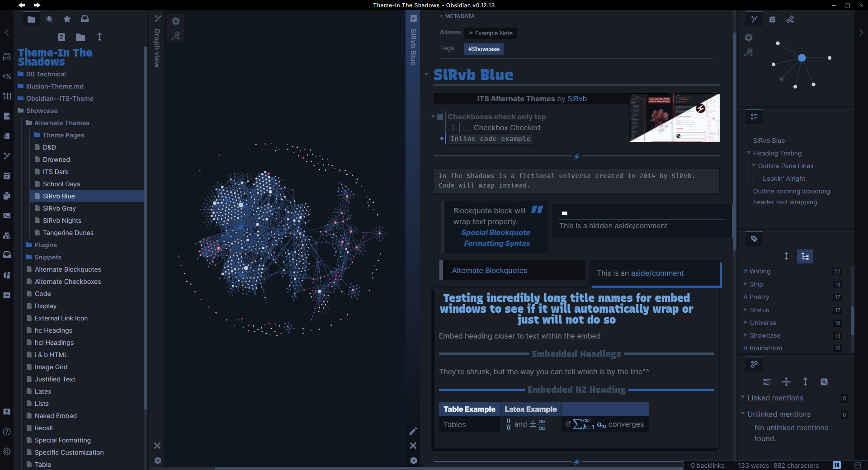Open settings gear at ribbon bottom
The image size is (868, 470).
(x=7, y=451)
